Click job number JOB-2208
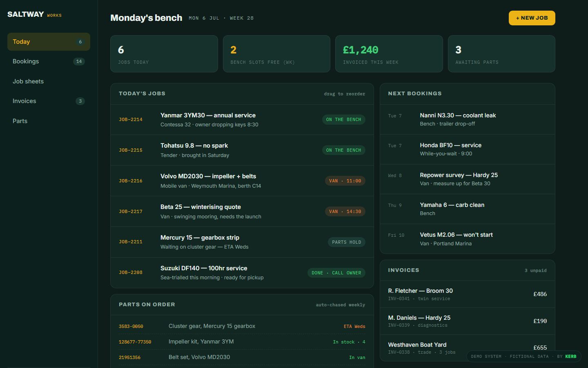 point(131,272)
